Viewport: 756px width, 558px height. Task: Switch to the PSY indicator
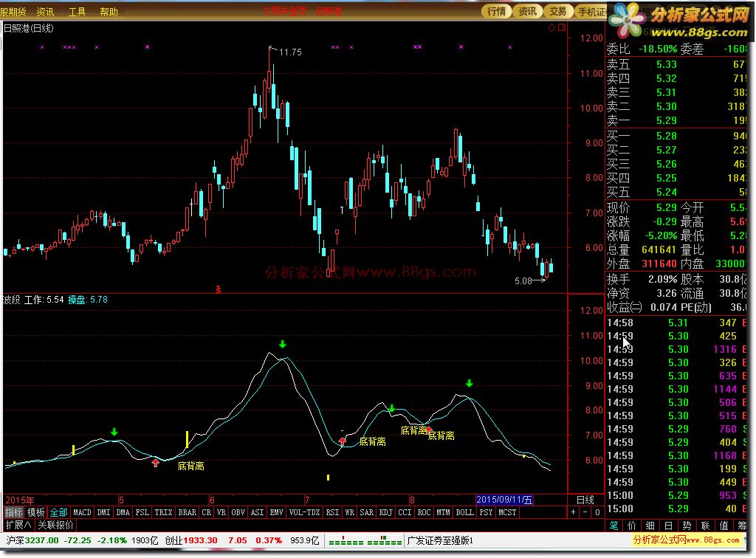486,512
